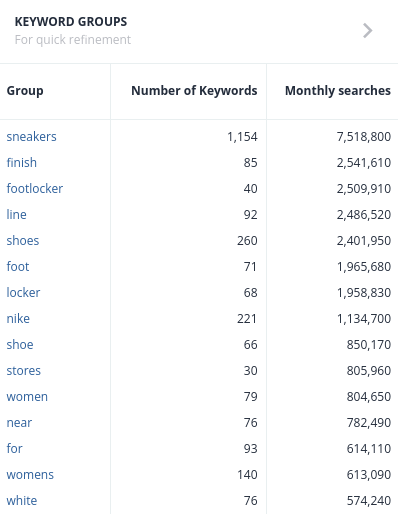Screen dimensions: 398x514
Task: Select the foot group link
Action: click(18, 267)
